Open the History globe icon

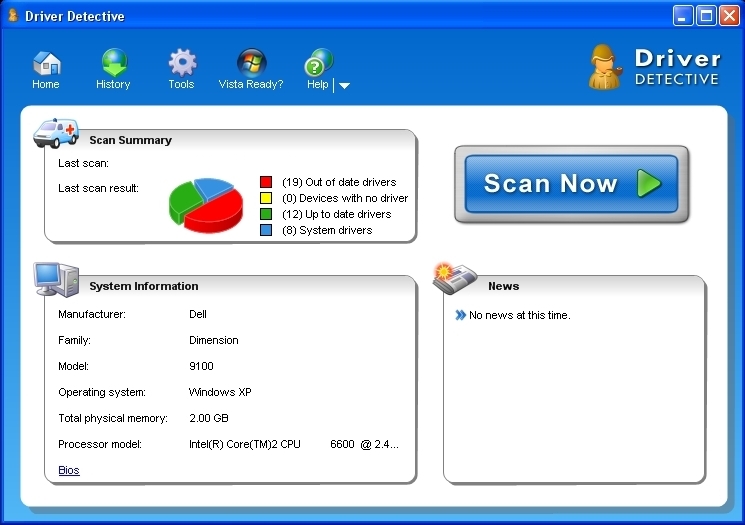click(x=115, y=63)
